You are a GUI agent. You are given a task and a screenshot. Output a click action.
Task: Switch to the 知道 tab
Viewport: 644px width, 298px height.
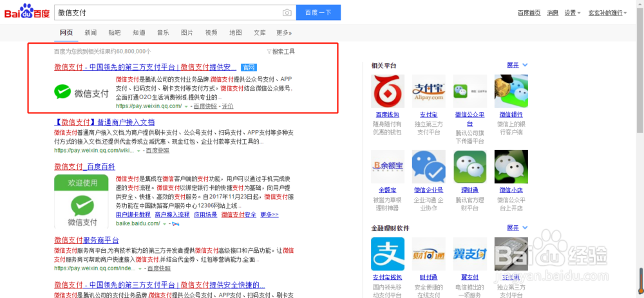click(139, 33)
